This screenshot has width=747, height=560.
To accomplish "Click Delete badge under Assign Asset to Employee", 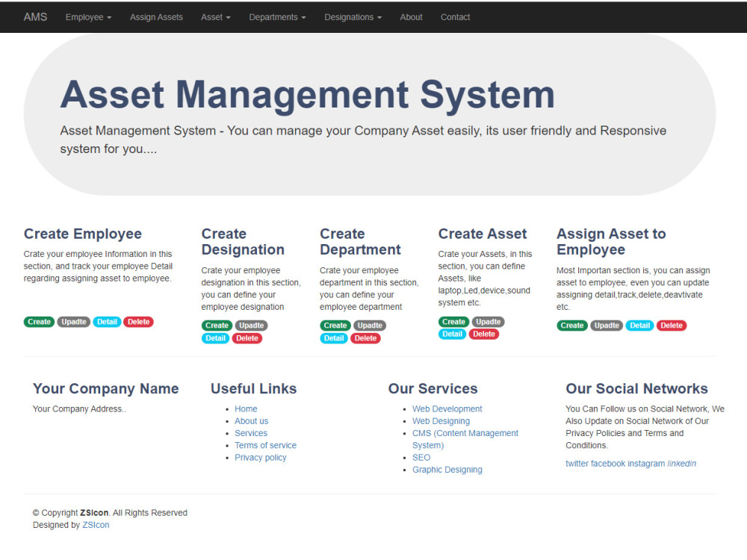I will click(672, 326).
